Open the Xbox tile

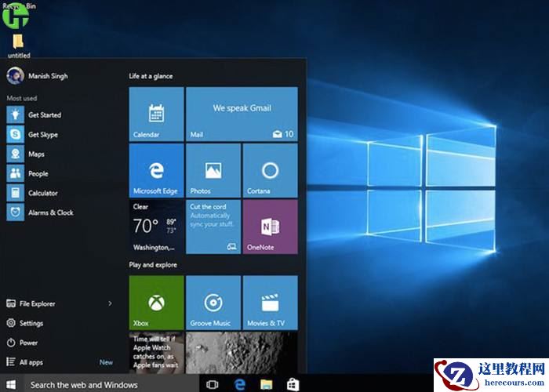(156, 303)
